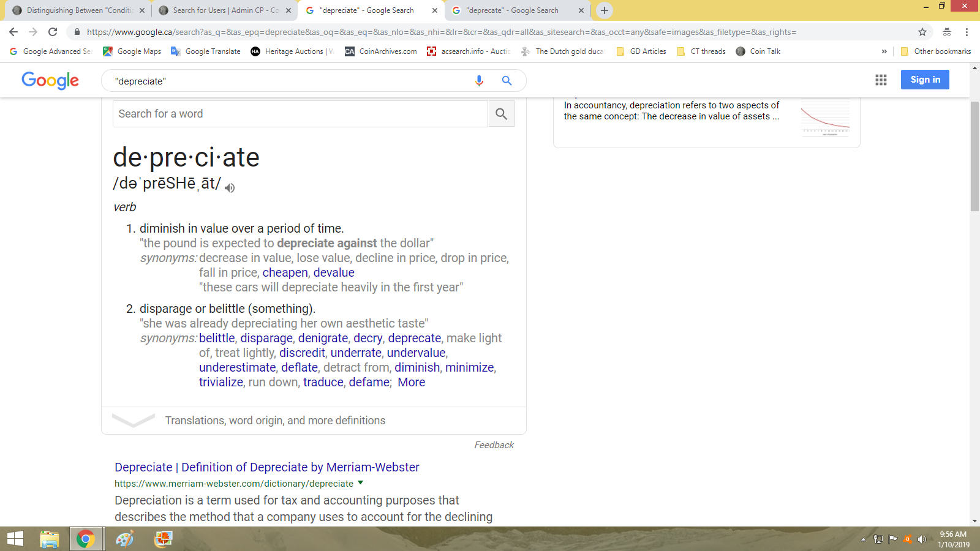This screenshot has width=980, height=551.
Task: Click the Google logo
Action: (50, 80)
